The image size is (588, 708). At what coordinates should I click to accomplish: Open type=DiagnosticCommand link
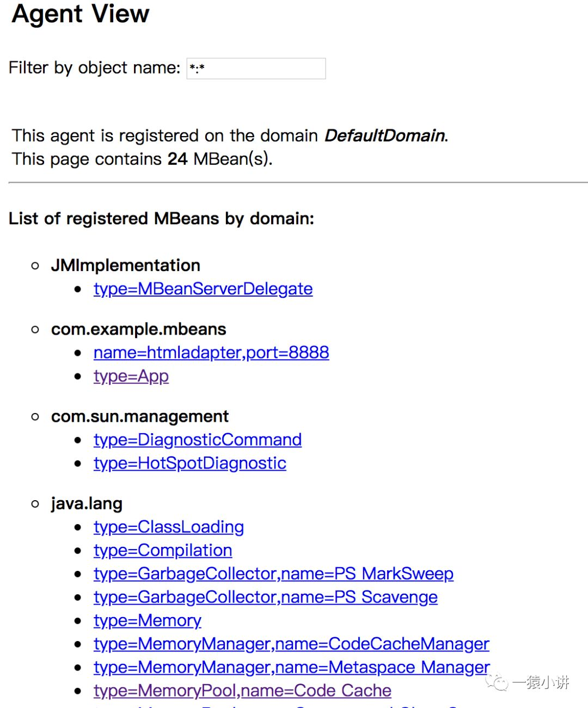(x=198, y=440)
